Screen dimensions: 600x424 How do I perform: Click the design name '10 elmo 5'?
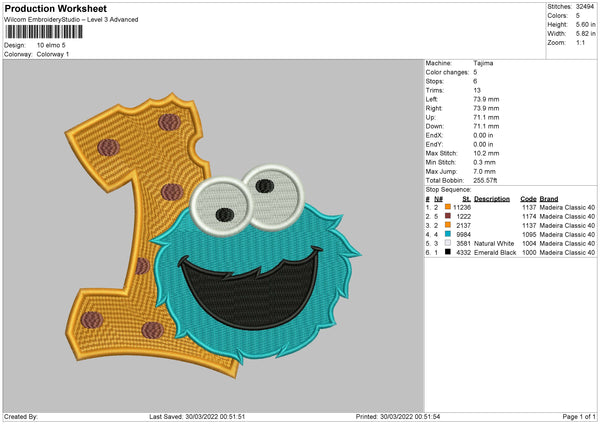click(x=51, y=45)
